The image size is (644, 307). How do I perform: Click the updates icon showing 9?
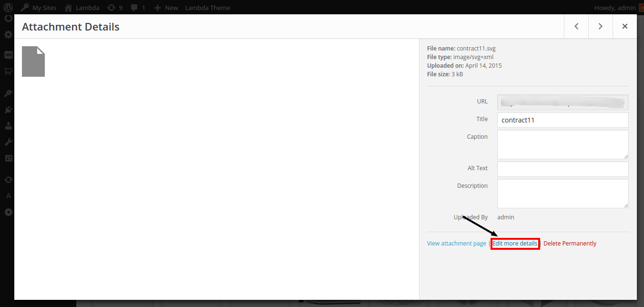(x=115, y=8)
